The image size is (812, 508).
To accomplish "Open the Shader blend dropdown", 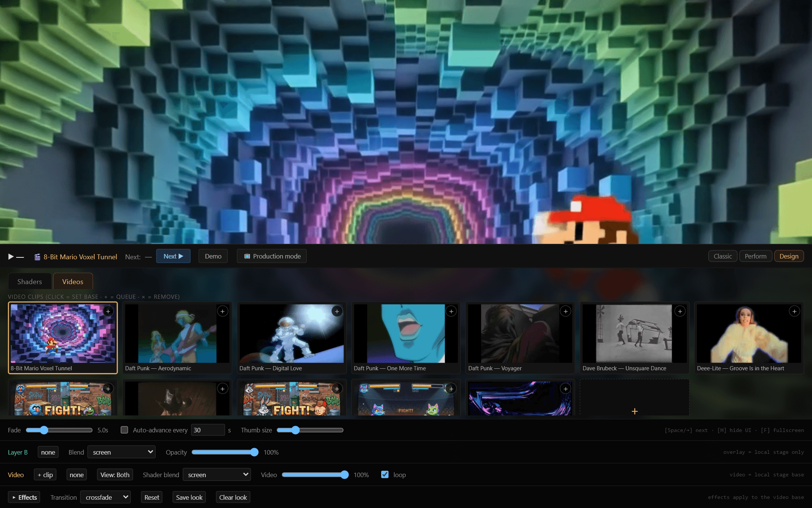I will [217, 475].
